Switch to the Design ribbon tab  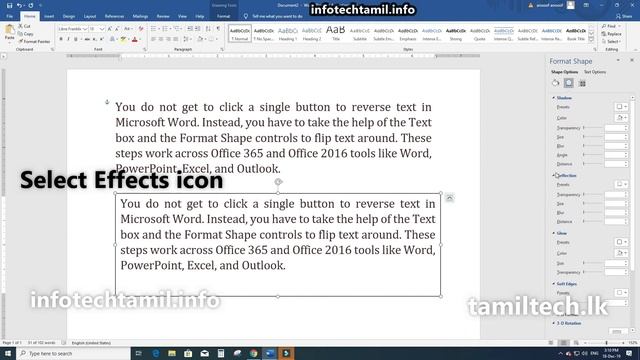pyautogui.click(x=69, y=16)
